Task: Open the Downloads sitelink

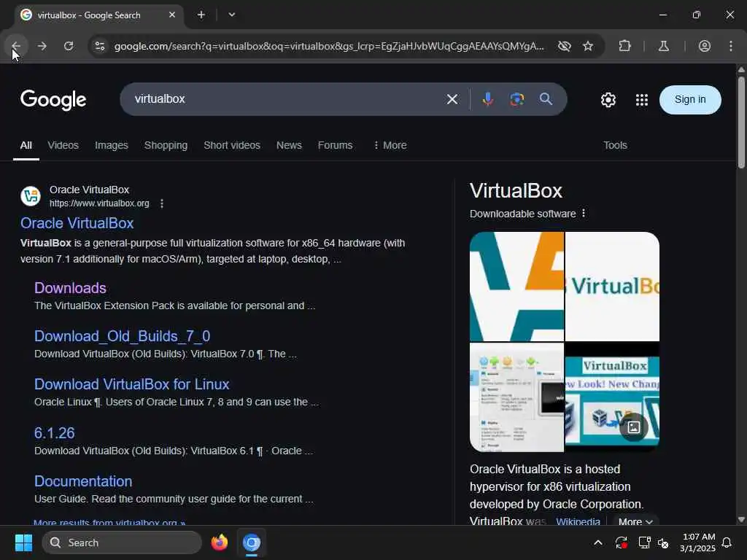Action: click(70, 288)
